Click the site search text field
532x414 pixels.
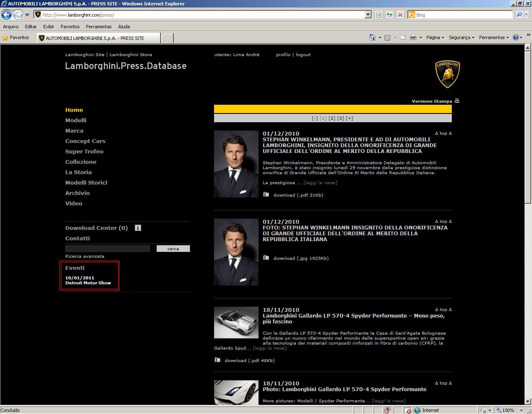tap(108, 249)
